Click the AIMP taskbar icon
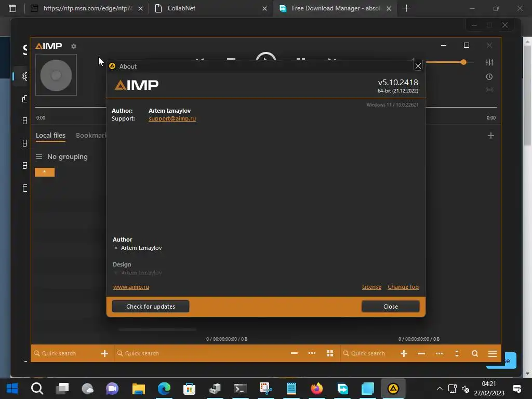This screenshot has height=399, width=532. [x=393, y=389]
